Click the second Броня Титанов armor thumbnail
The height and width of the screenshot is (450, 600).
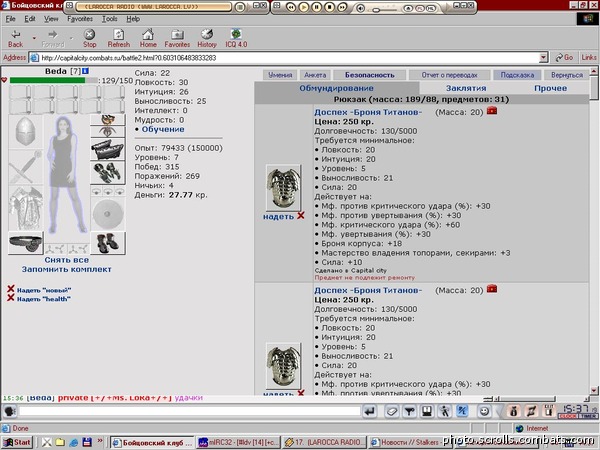[283, 366]
